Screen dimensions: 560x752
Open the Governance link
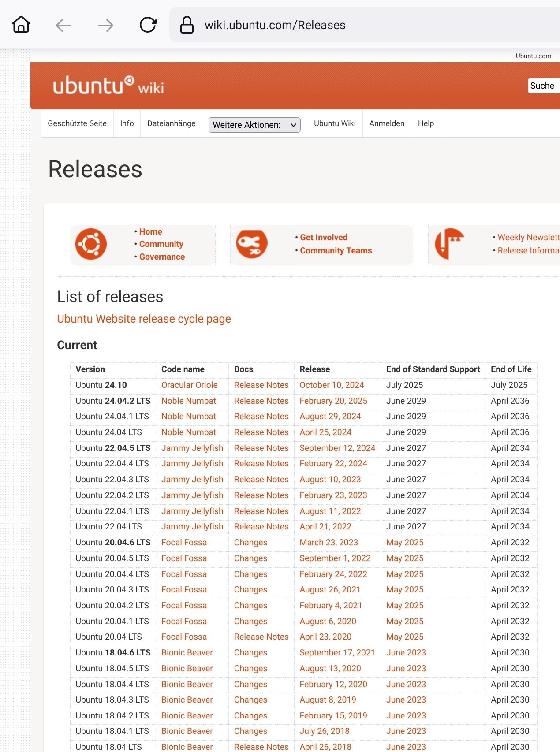pos(162,257)
